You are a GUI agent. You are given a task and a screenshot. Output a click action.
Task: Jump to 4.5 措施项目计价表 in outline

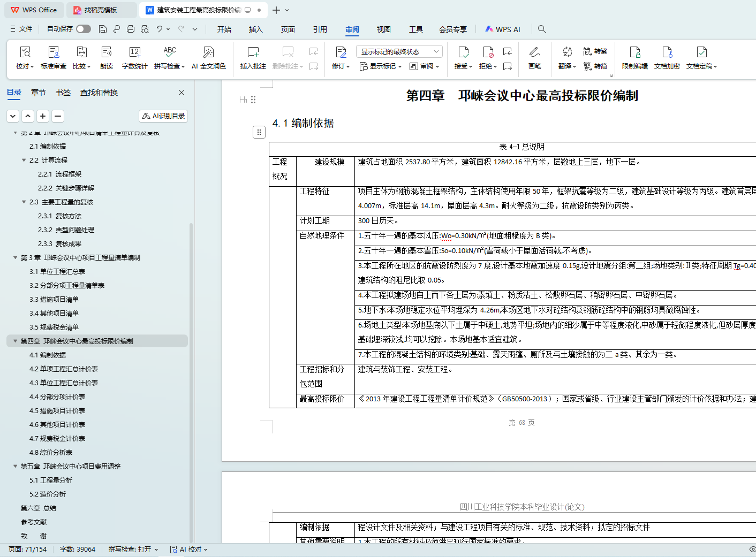(57, 411)
